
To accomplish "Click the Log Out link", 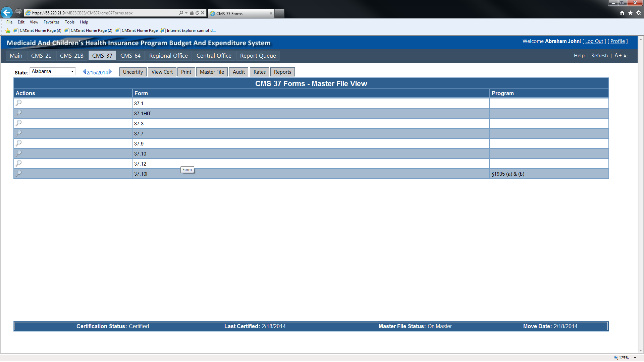I will [x=594, y=41].
